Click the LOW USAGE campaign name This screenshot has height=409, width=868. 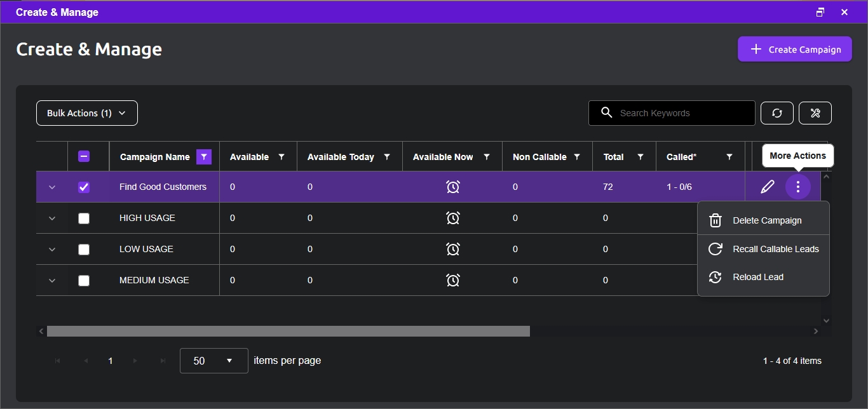click(x=146, y=249)
